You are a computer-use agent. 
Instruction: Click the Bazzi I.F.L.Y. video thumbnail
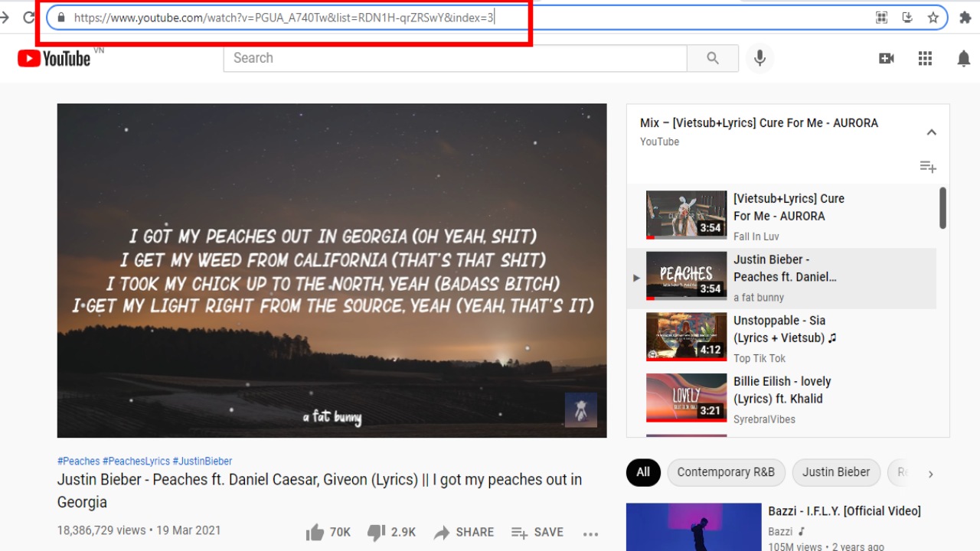[694, 527]
